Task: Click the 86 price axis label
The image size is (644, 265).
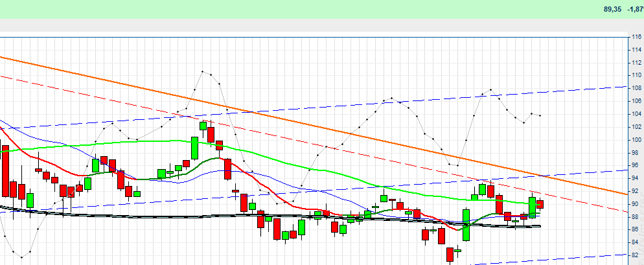Action: [636, 229]
